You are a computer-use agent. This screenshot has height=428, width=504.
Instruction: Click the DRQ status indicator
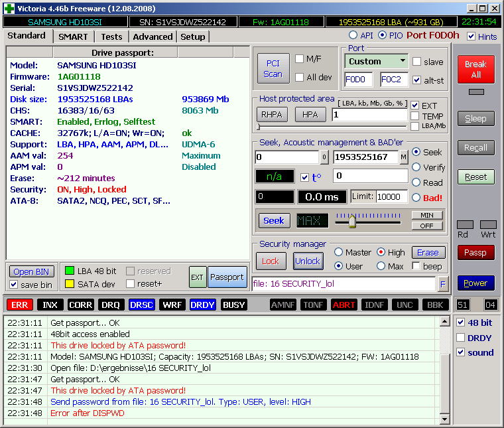pos(111,305)
